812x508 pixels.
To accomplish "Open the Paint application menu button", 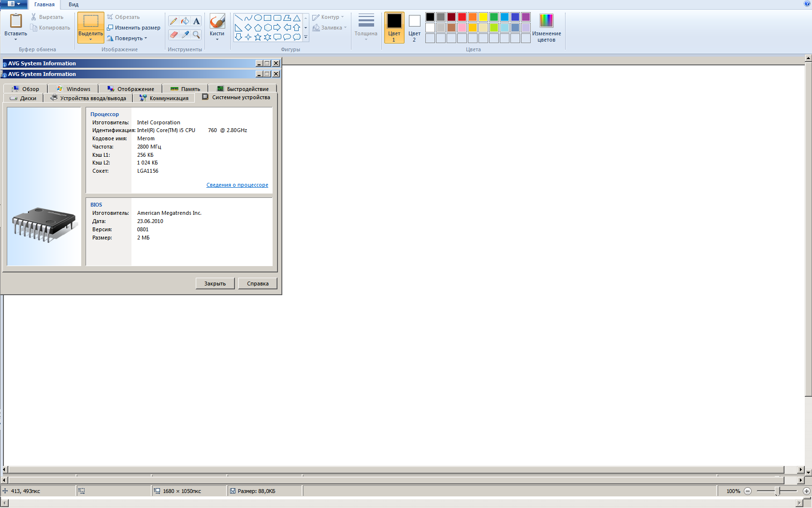I will pyautogui.click(x=14, y=4).
